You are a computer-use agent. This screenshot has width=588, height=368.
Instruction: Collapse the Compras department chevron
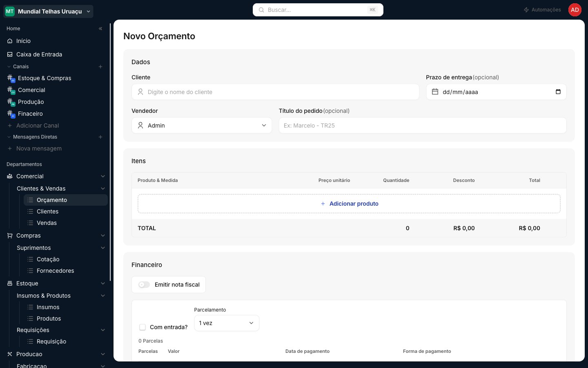[103, 236]
